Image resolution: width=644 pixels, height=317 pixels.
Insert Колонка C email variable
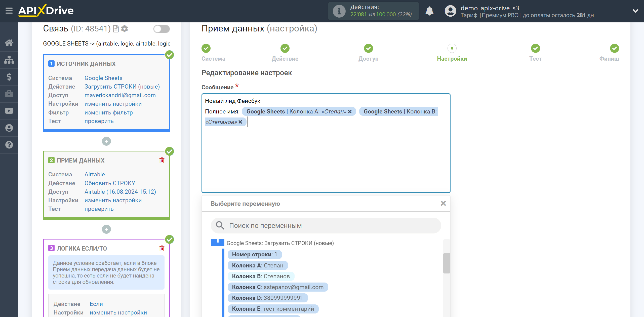pos(278,287)
